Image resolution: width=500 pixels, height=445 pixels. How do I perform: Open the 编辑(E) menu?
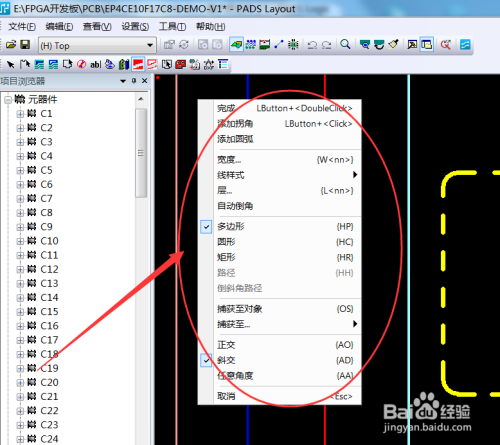point(59,26)
